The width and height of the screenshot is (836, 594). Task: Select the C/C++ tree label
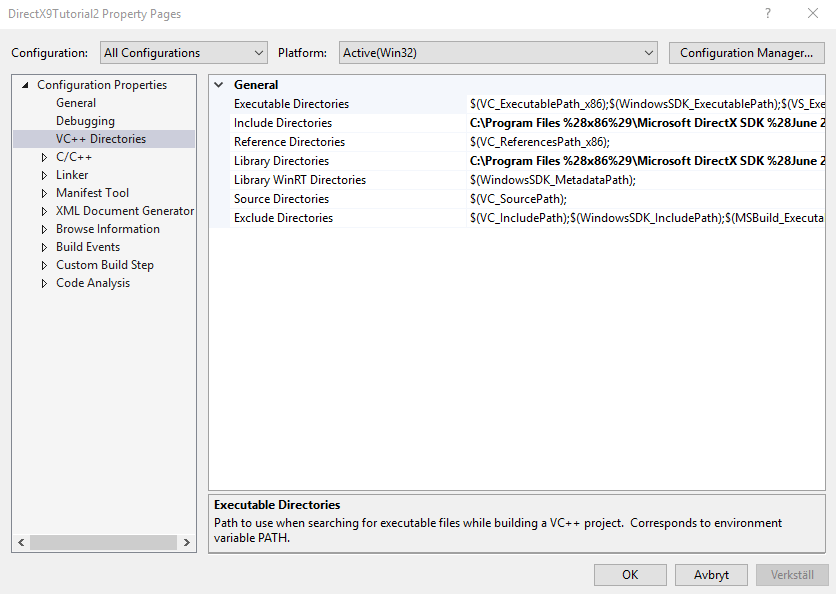pyautogui.click(x=74, y=157)
